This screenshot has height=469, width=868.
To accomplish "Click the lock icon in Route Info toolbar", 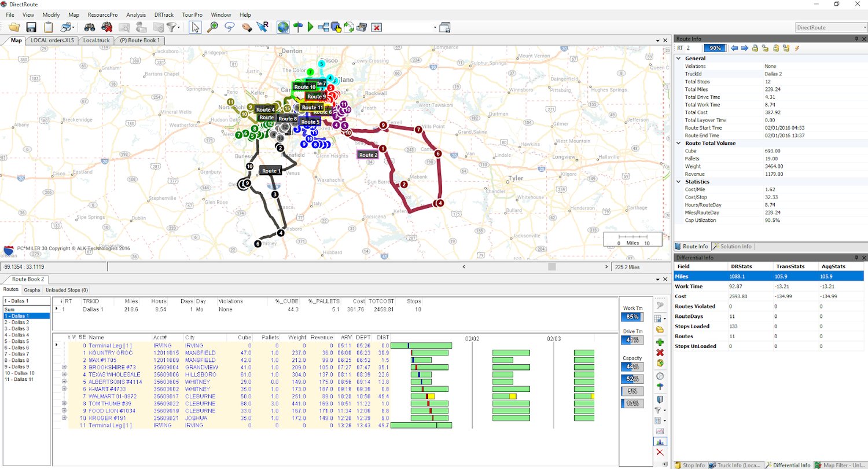I will 755,48.
